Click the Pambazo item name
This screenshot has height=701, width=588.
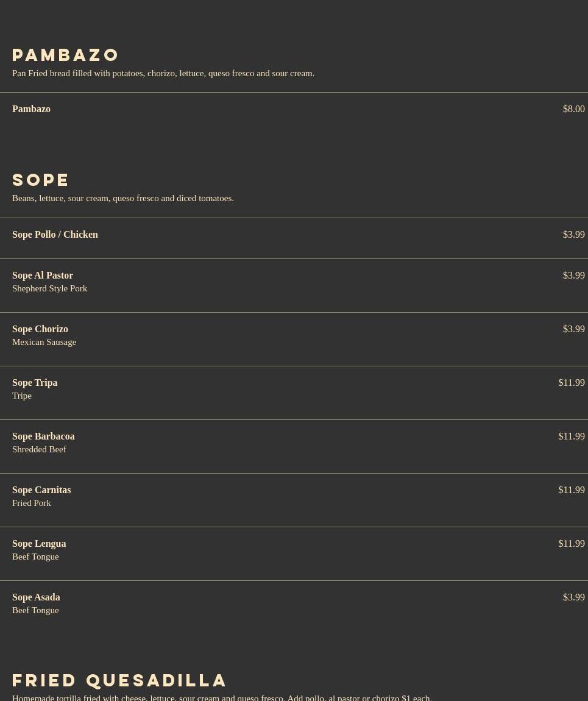[x=31, y=109]
